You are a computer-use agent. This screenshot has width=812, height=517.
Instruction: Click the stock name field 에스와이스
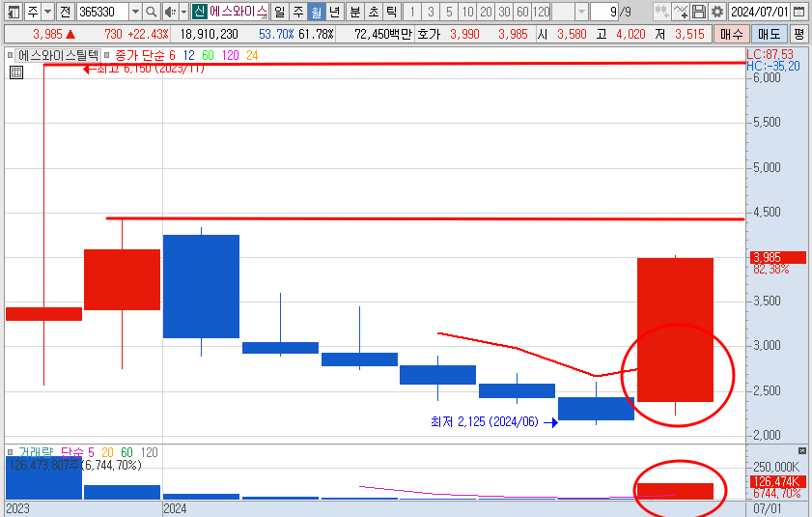[x=238, y=12]
